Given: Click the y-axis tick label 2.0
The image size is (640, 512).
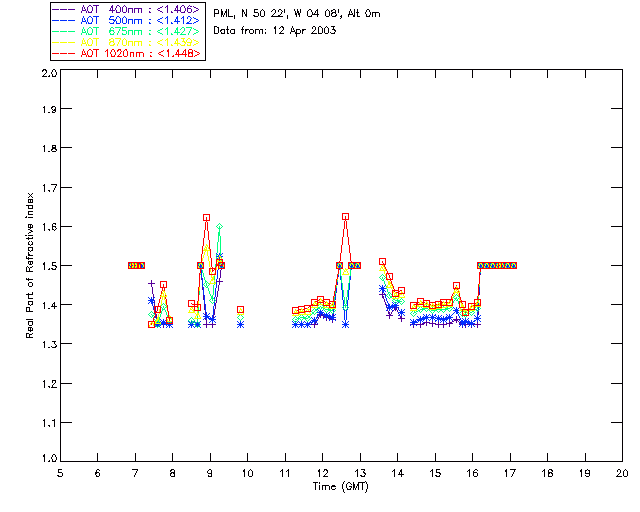Looking at the screenshot, I should click(49, 73).
